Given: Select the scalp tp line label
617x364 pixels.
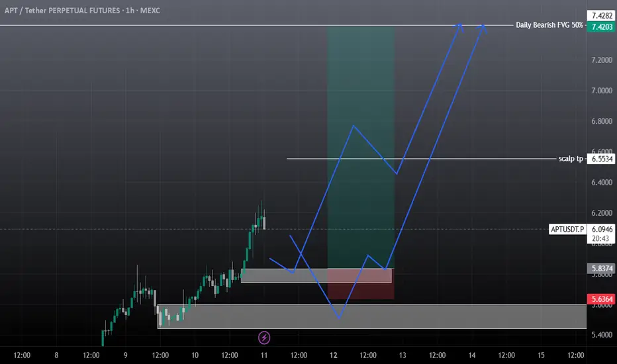Looking at the screenshot, I should tap(571, 159).
